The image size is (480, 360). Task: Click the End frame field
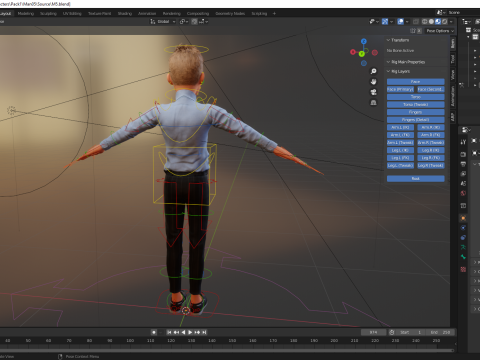click(x=440, y=332)
